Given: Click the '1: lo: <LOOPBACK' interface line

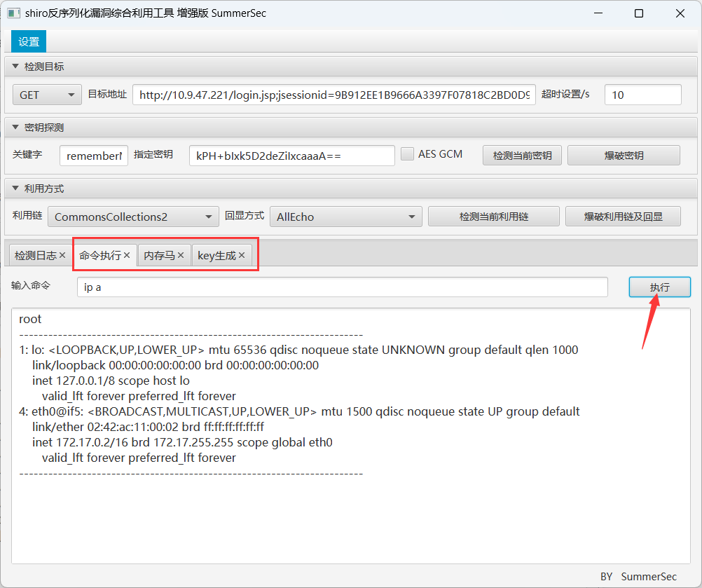Looking at the screenshot, I should tap(298, 350).
